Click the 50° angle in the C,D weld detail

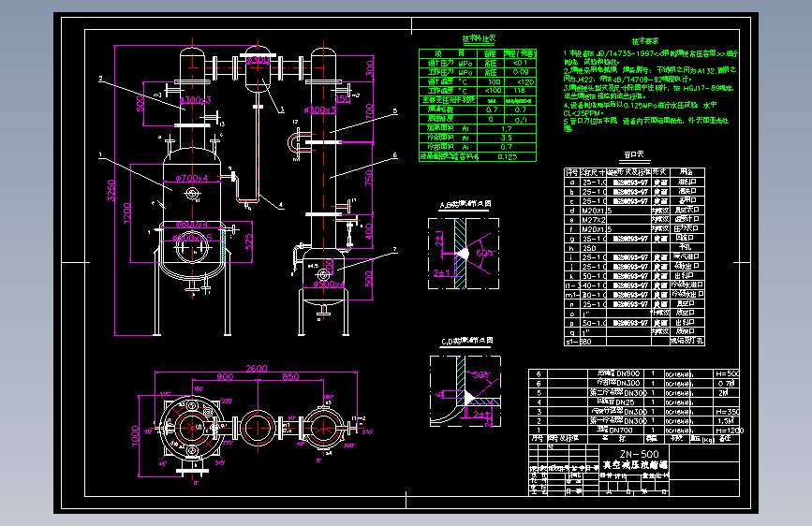[481, 374]
